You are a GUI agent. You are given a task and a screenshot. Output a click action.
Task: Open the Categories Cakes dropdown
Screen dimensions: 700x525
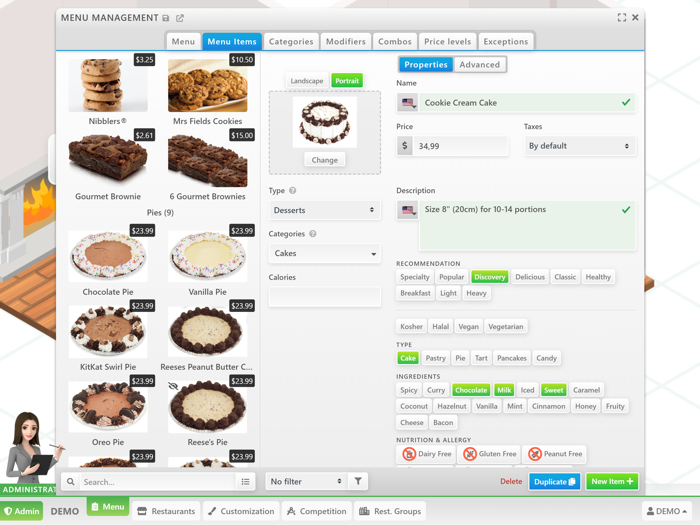click(x=324, y=253)
